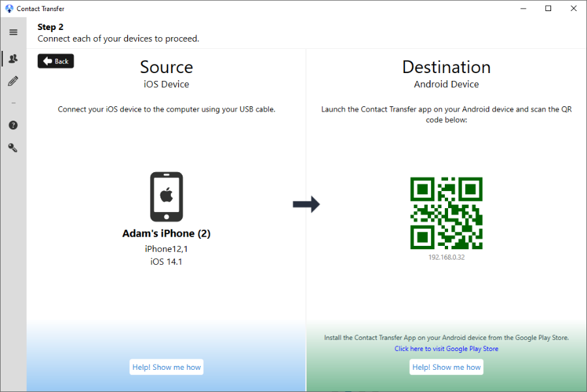Image resolution: width=587 pixels, height=392 pixels.
Task: Select the contacts transfer sidebar icon
Action: point(13,59)
